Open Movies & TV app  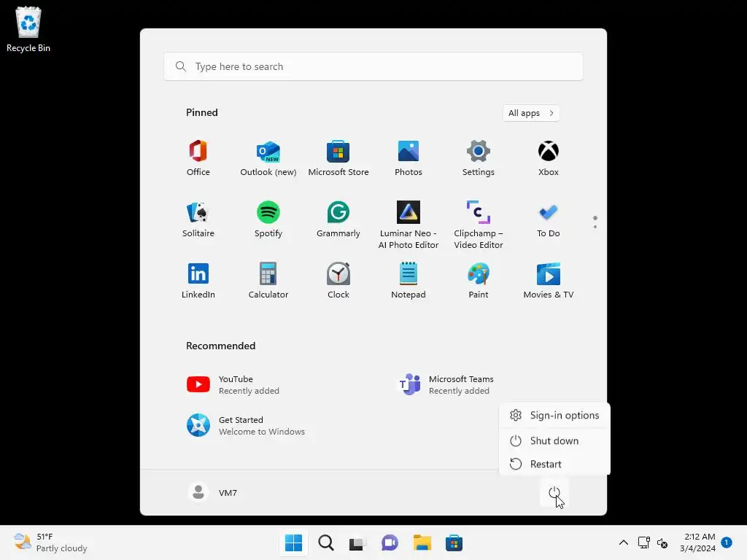pos(549,281)
